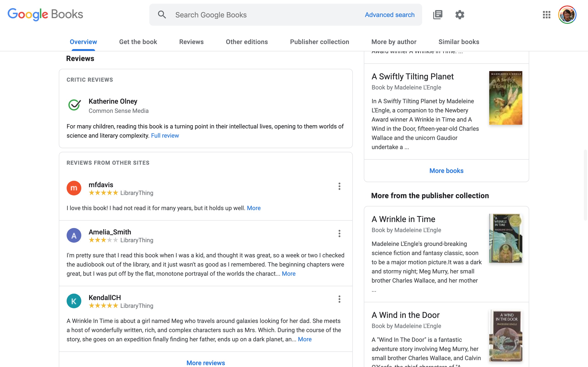This screenshot has width=588, height=367.
Task: Open the overflow menu on mfdavis's review
Action: tap(339, 186)
